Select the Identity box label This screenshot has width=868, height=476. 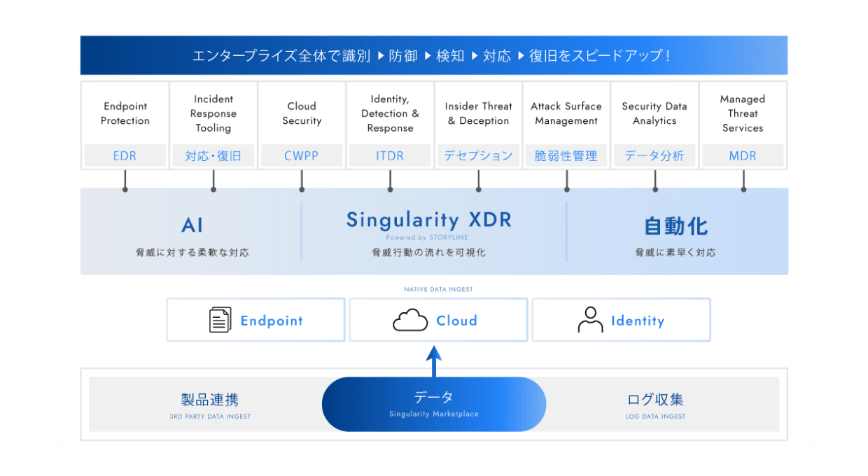point(638,321)
